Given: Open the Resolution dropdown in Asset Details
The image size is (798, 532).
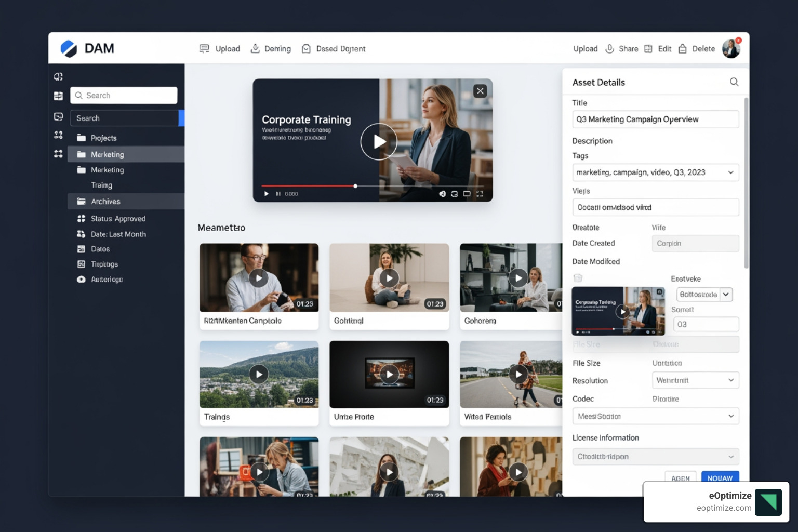Looking at the screenshot, I should point(695,380).
